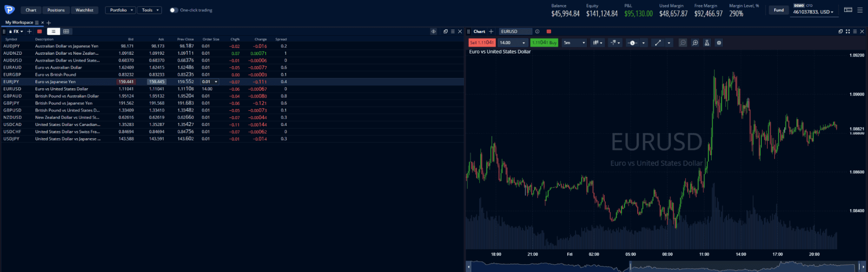Click the chart navigator range handle
This screenshot has height=272, width=868.
(x=630, y=266)
